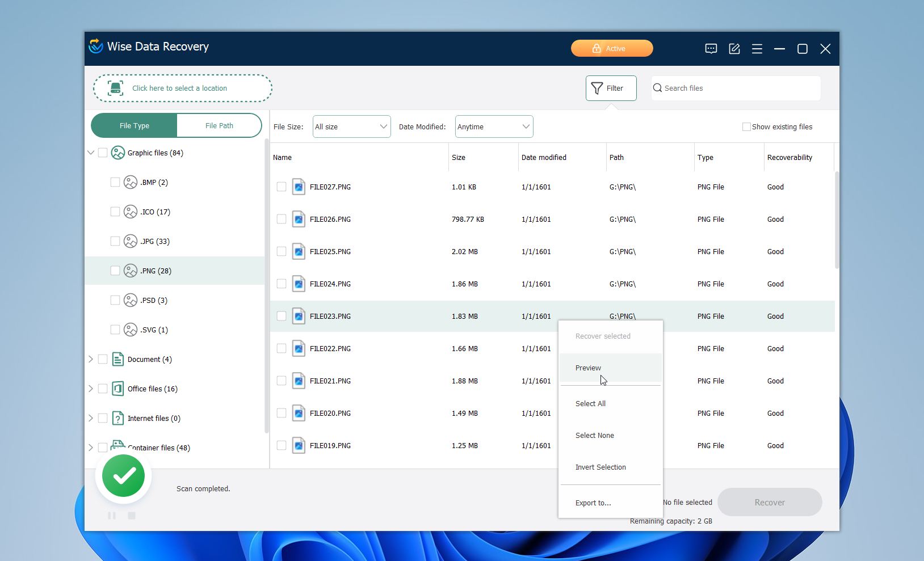Click the Office files icon
This screenshot has width=924, height=561.
117,389
